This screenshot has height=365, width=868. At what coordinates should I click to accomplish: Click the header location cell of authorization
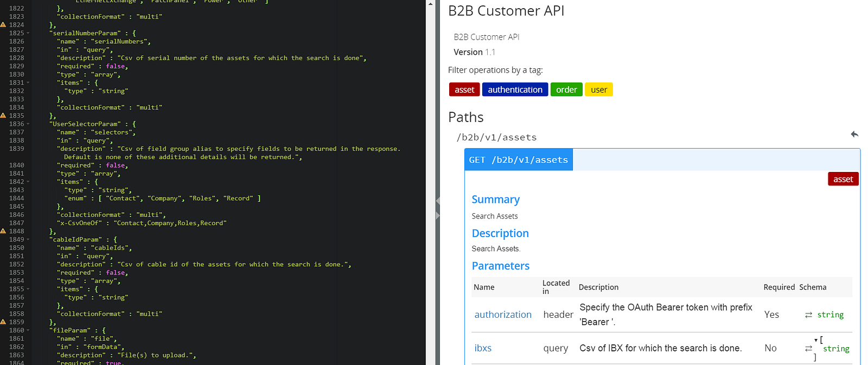(558, 315)
